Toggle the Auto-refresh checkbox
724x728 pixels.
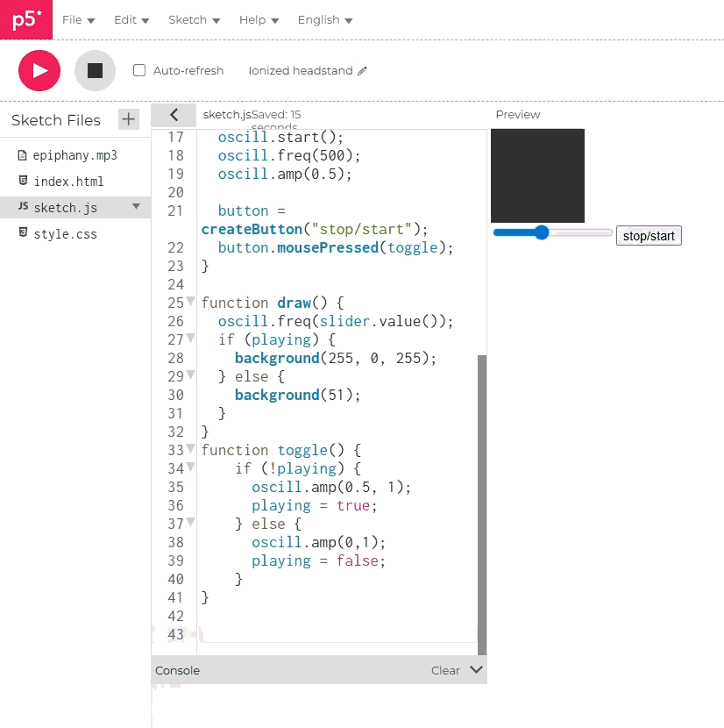(x=139, y=70)
